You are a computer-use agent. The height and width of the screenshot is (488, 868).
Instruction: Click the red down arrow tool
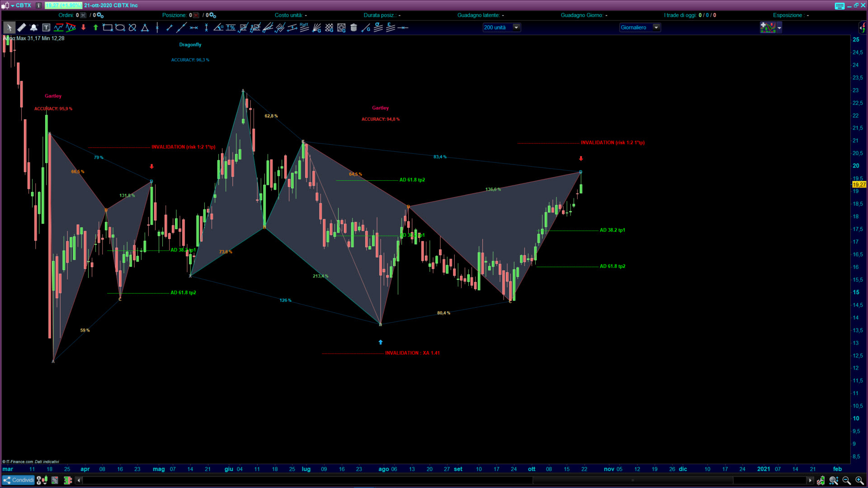[83, 28]
